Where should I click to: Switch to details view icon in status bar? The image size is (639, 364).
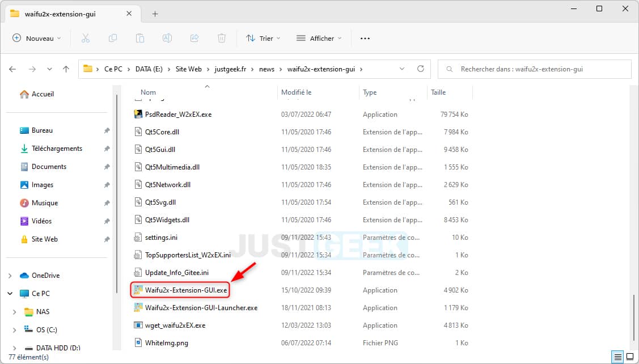point(618,357)
